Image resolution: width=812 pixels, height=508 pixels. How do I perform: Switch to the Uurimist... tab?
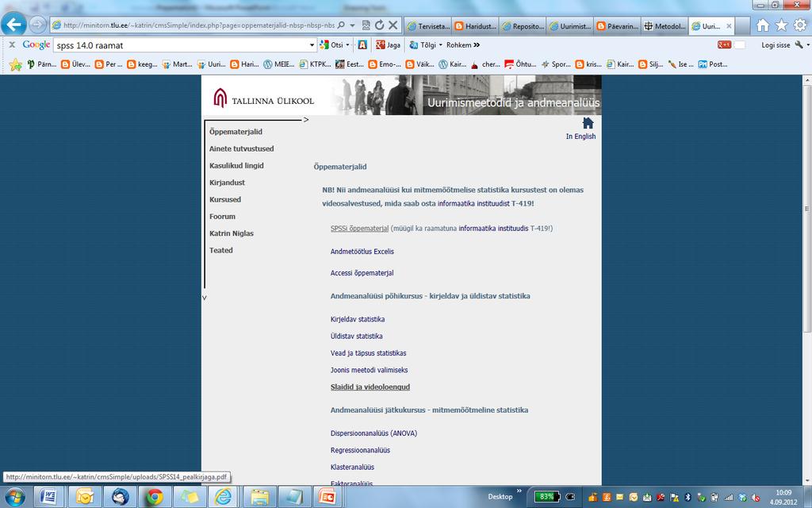point(569,26)
